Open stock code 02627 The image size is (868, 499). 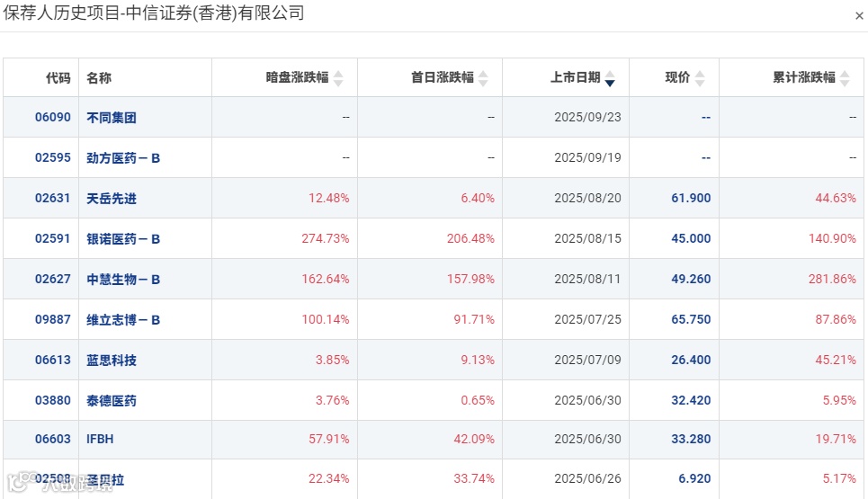coord(52,279)
